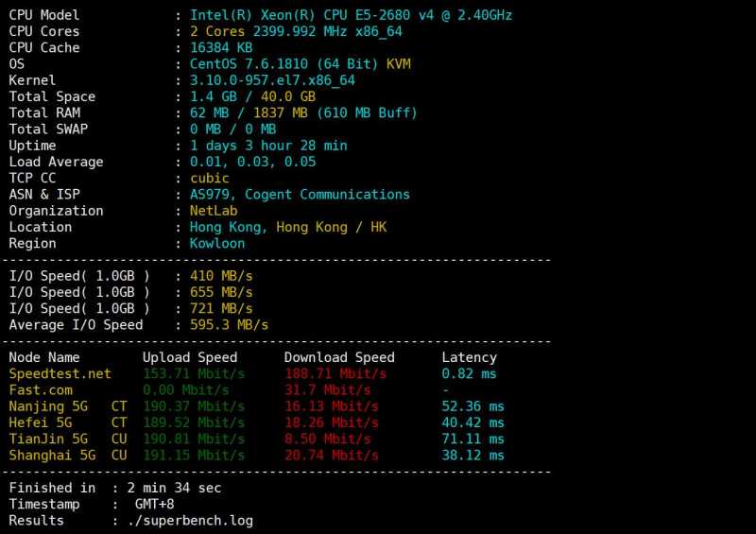
Task: Click the Fast.com node name
Action: coord(40,389)
